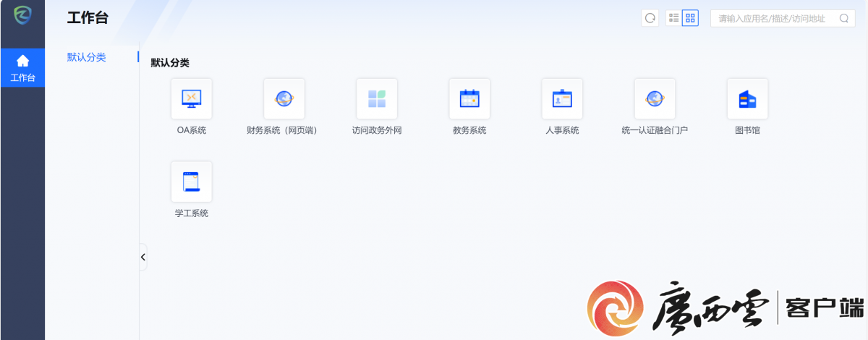This screenshot has height=340, width=868.
Task: Select 默认分类 in category list
Action: pos(87,57)
